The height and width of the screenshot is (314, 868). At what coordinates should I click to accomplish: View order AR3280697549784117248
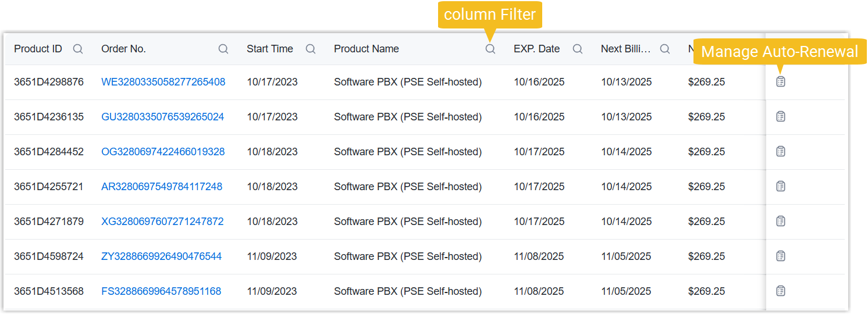tap(161, 187)
